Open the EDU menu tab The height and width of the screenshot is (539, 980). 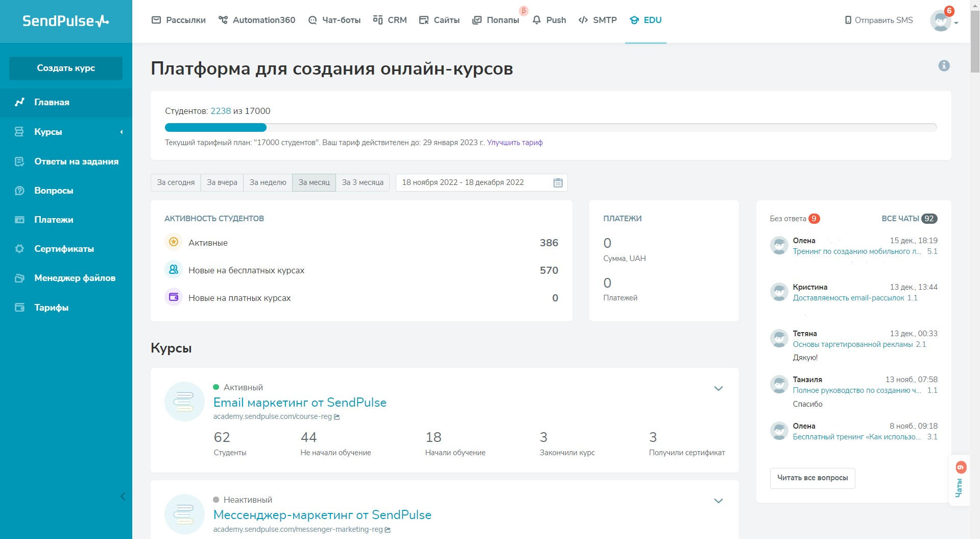[646, 20]
